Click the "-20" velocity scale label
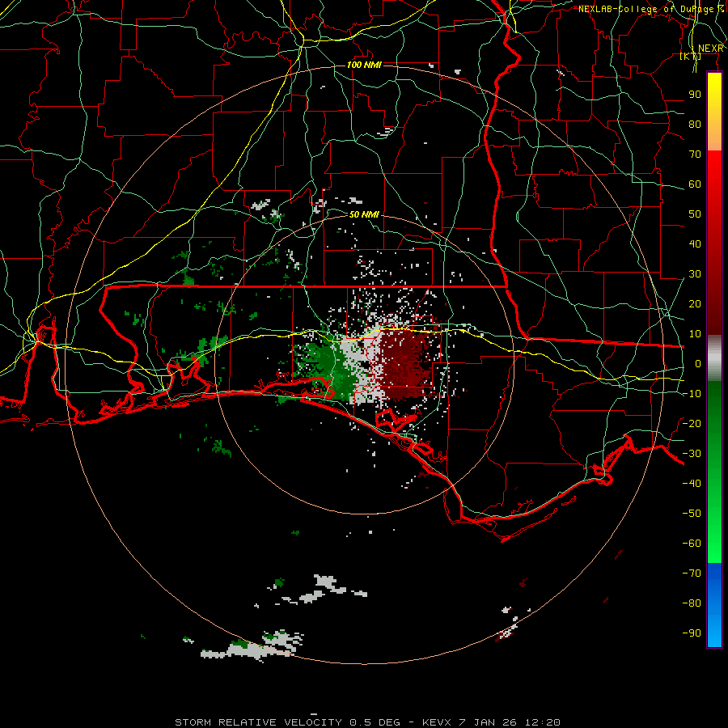 tap(692, 424)
